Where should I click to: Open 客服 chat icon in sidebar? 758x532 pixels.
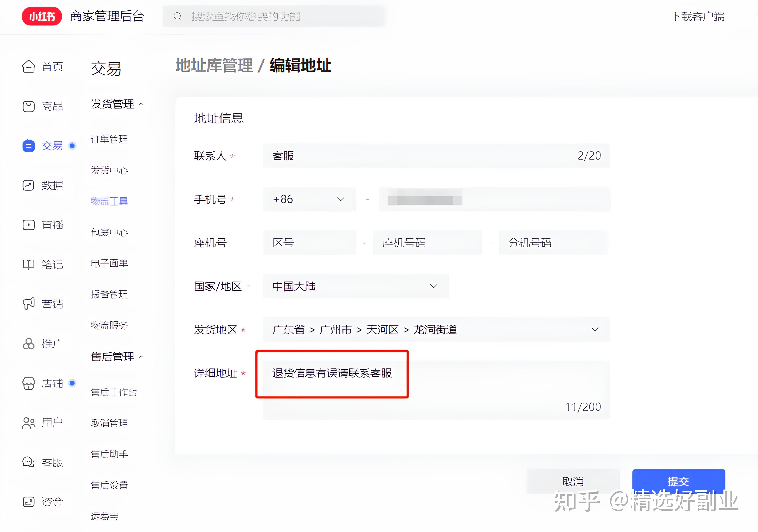tap(29, 462)
